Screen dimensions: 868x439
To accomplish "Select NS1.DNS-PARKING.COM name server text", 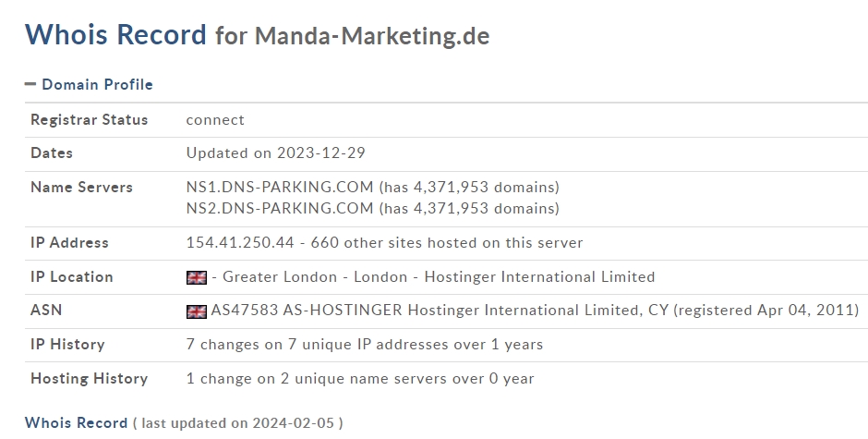I will point(280,187).
